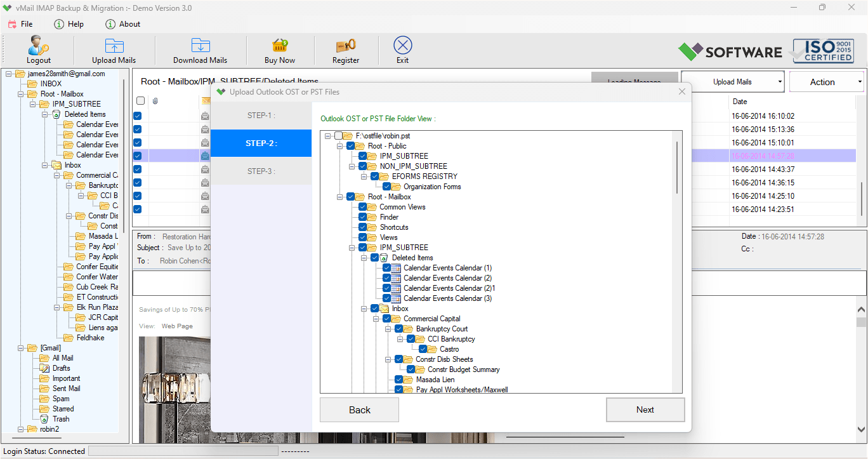Click the All Mail folder icon

click(x=44, y=358)
